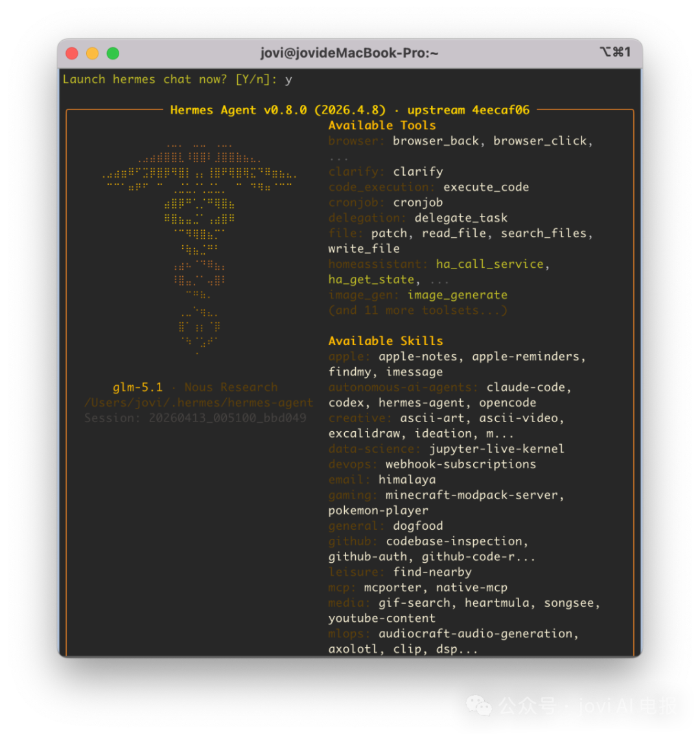700x734 pixels.
Task: Click the 'findmy' skill
Action: (x=350, y=372)
